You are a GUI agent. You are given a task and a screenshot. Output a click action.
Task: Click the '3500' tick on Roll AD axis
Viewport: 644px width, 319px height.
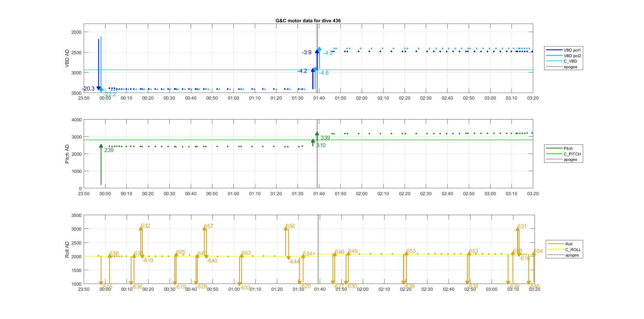pos(76,216)
